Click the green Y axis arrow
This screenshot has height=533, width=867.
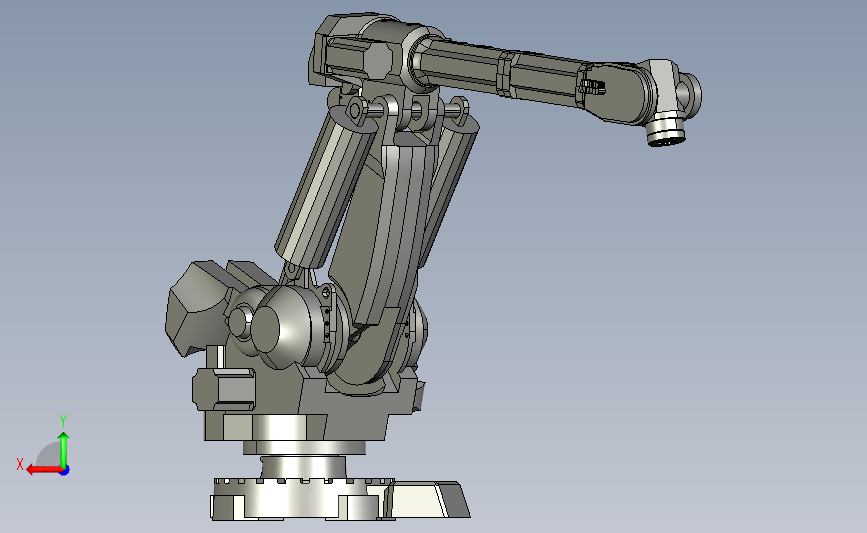coord(64,451)
